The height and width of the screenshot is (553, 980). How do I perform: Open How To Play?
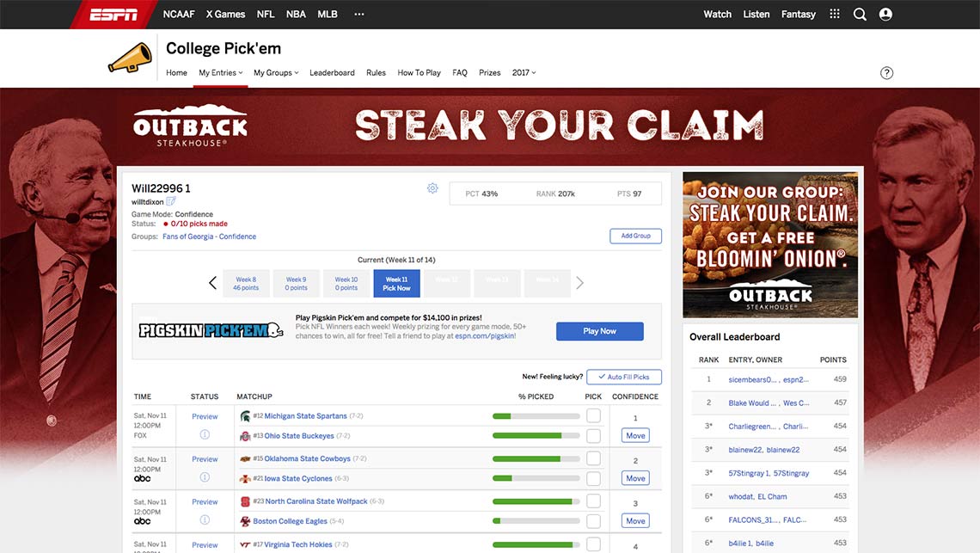click(419, 72)
